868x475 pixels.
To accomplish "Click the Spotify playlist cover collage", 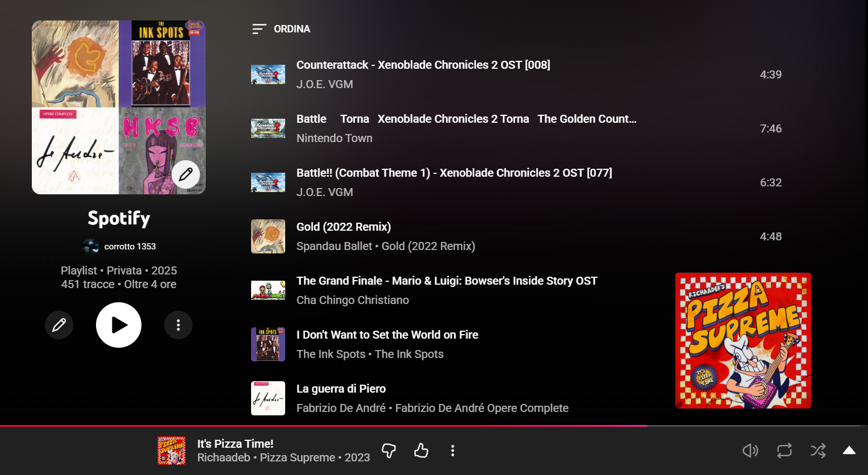I will click(119, 107).
